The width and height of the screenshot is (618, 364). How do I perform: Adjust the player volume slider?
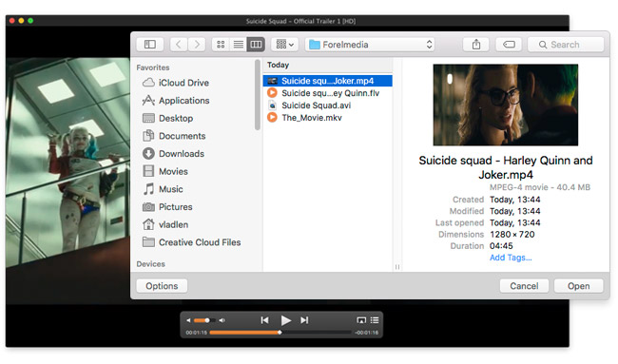[204, 320]
